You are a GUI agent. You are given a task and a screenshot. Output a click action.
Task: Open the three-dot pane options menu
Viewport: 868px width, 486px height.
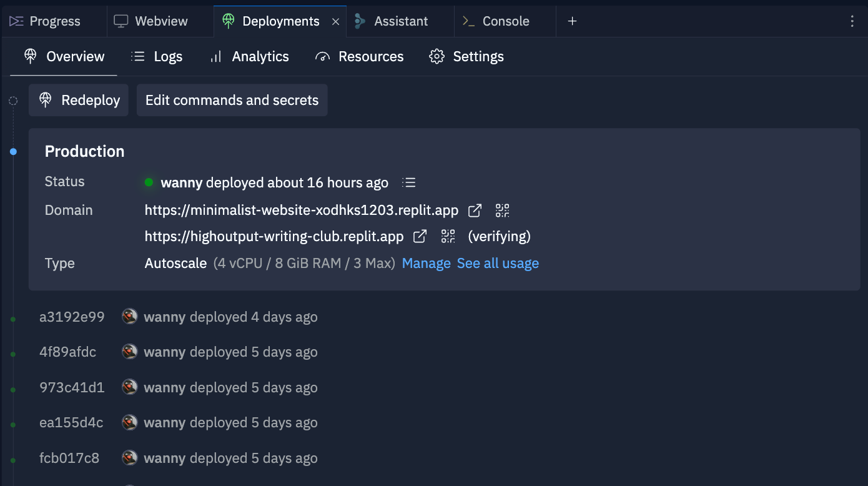[852, 21]
